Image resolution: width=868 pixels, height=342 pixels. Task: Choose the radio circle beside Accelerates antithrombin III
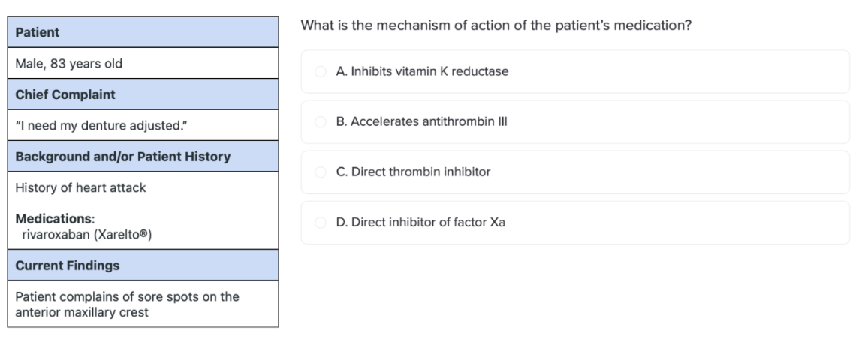click(x=320, y=122)
